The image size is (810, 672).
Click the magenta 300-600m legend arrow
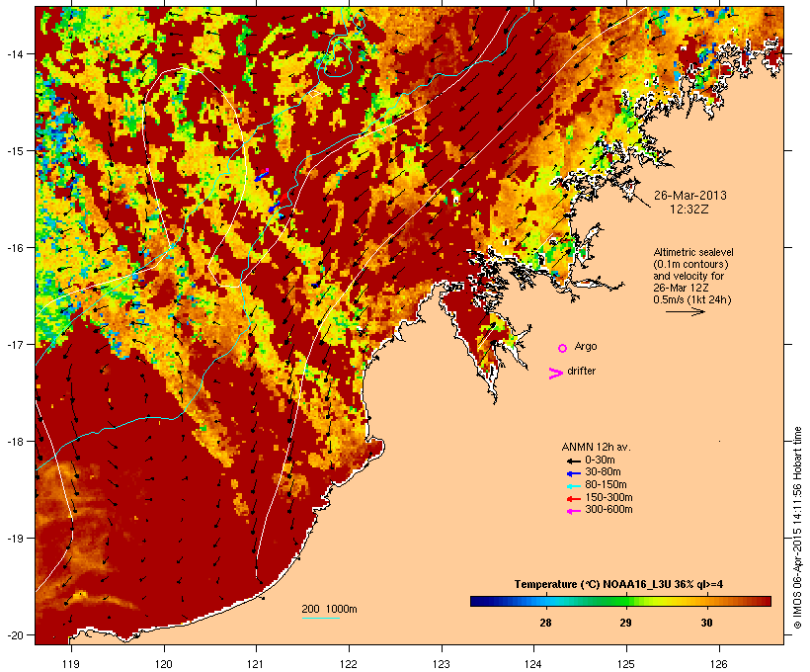(x=573, y=511)
